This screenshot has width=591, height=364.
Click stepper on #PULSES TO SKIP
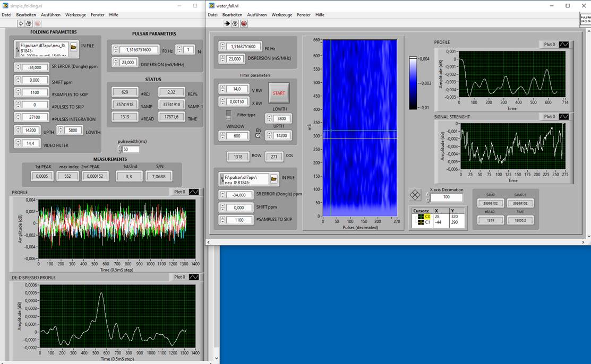click(x=18, y=105)
